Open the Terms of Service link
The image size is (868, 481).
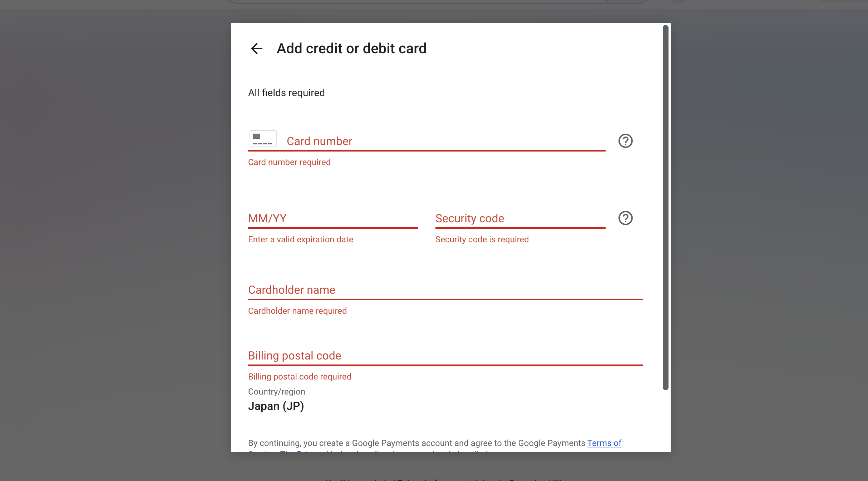(604, 443)
